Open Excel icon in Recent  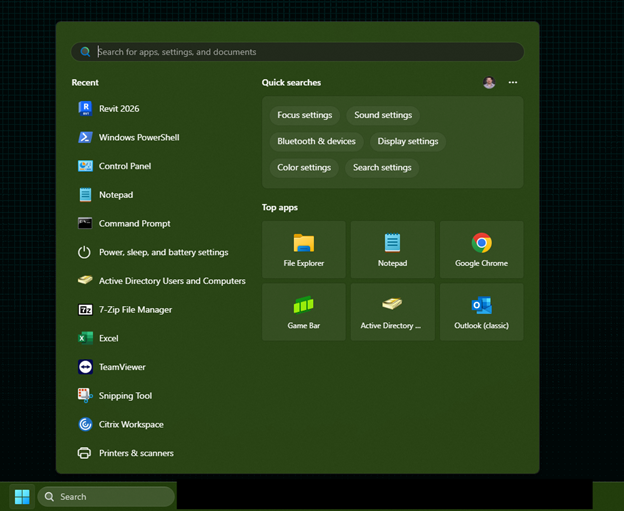[x=85, y=338]
